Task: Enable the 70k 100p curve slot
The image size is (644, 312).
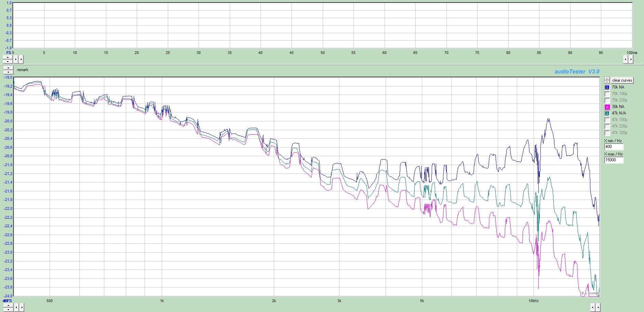Action: (607, 94)
